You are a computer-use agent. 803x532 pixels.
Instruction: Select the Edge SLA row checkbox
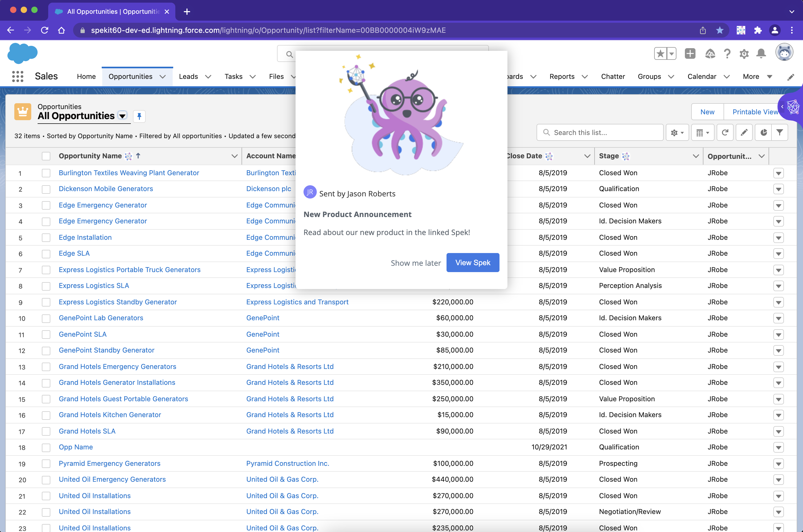pos(46,254)
